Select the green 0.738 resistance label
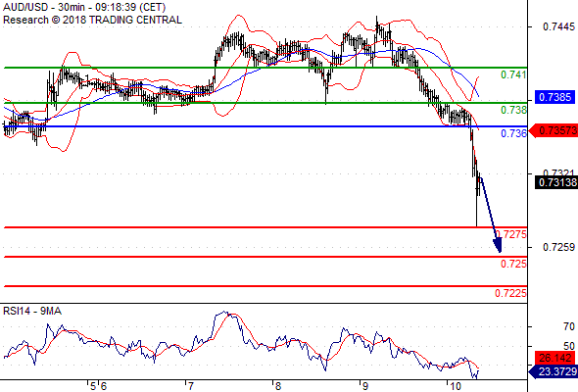Viewport: 578px width, 392px height. [x=513, y=110]
